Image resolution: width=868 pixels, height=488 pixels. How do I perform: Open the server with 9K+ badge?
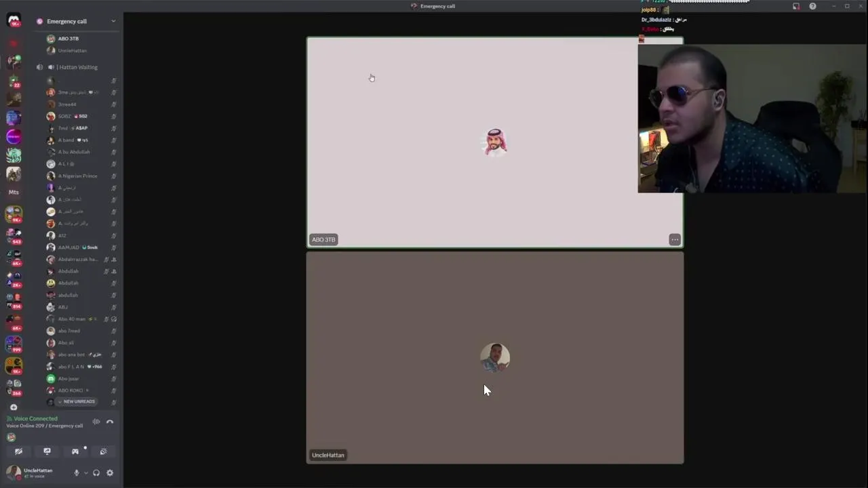tap(14, 214)
